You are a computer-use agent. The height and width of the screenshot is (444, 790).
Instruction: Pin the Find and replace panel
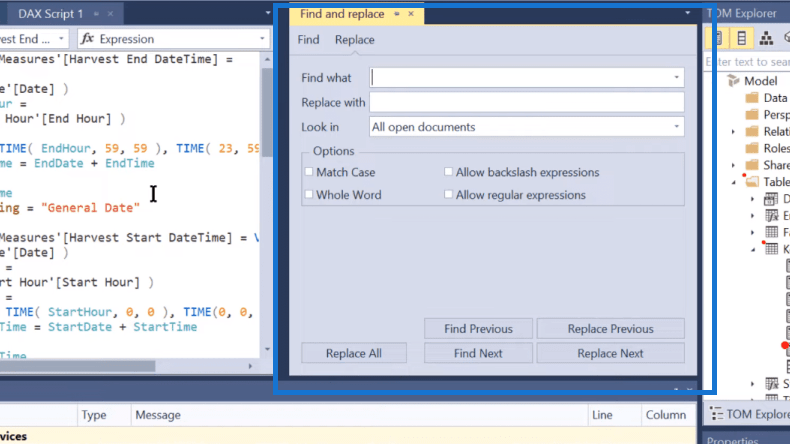tap(397, 14)
